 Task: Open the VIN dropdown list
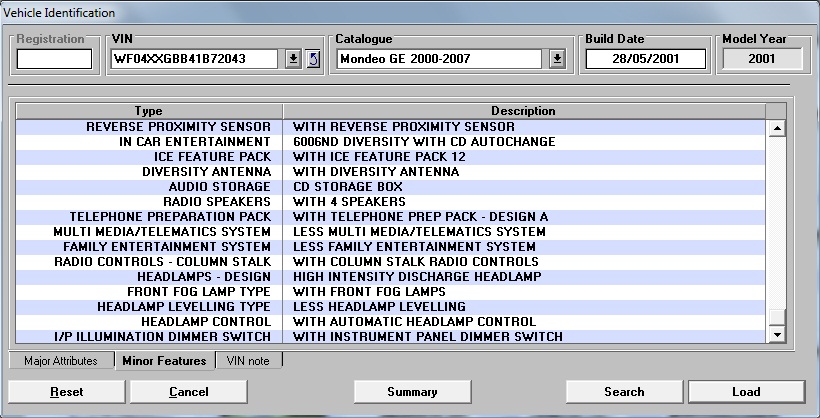pyautogui.click(x=293, y=59)
